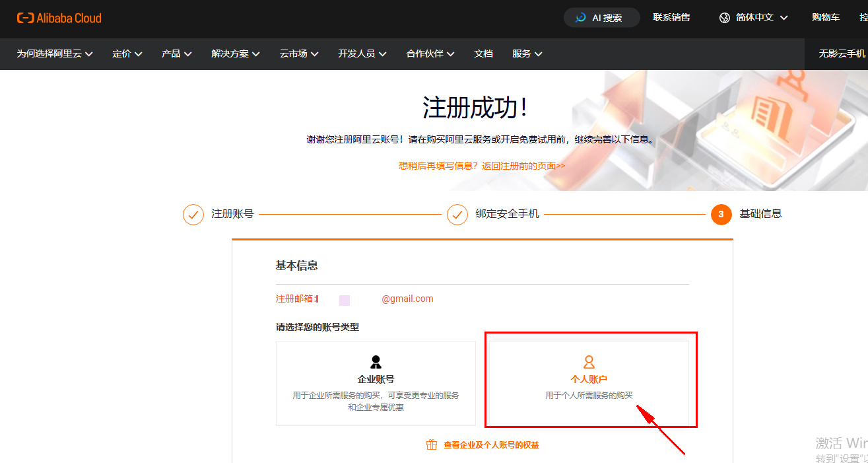Click the 绑定安全手机 step checkmark icon
868x463 pixels.
point(457,215)
